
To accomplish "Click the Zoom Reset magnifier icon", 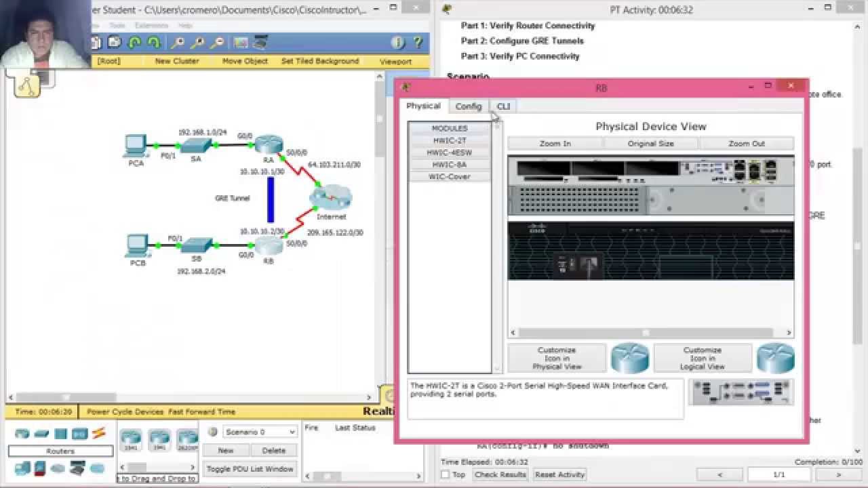I will pos(198,43).
